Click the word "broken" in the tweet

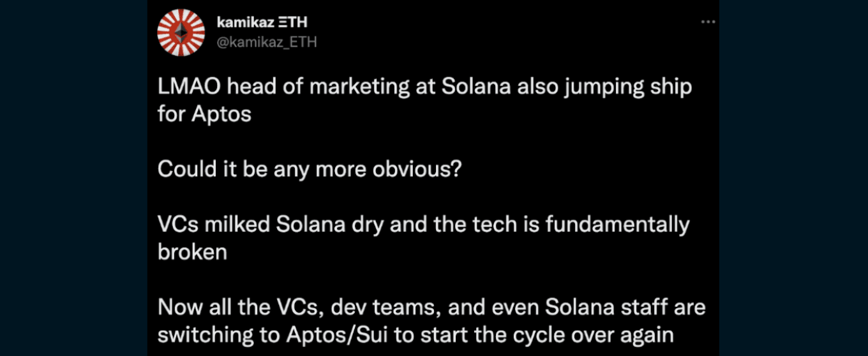click(x=192, y=252)
